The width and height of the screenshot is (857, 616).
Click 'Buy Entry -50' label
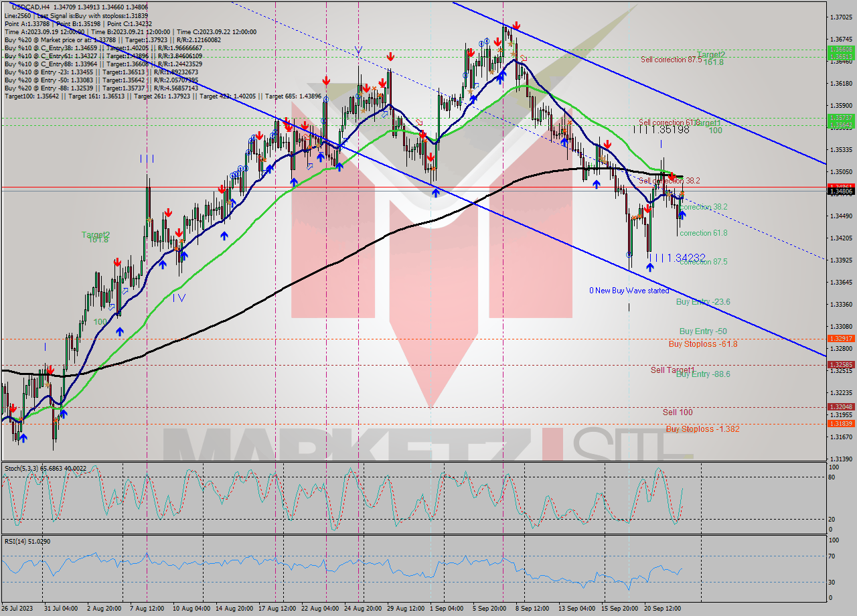click(703, 331)
